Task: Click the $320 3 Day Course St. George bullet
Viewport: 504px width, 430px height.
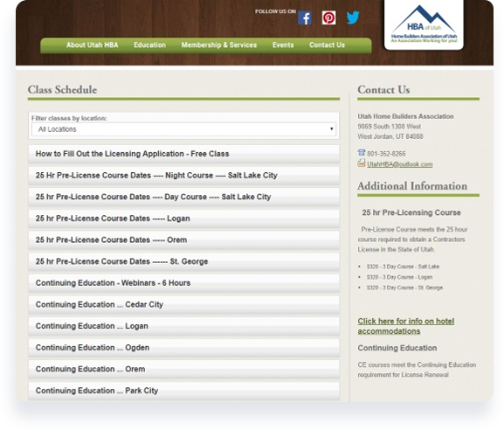Action: point(404,288)
